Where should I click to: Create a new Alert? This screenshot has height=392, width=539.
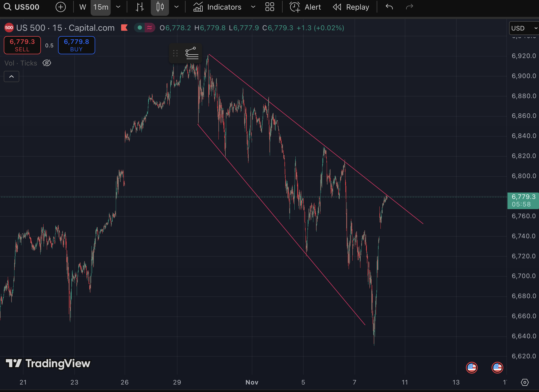(305, 7)
